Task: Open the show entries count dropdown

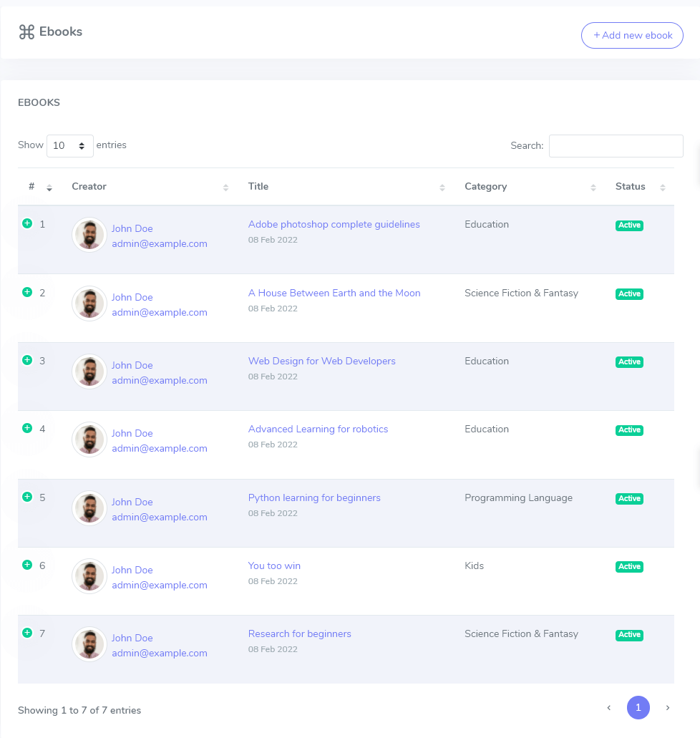Action: (70, 145)
